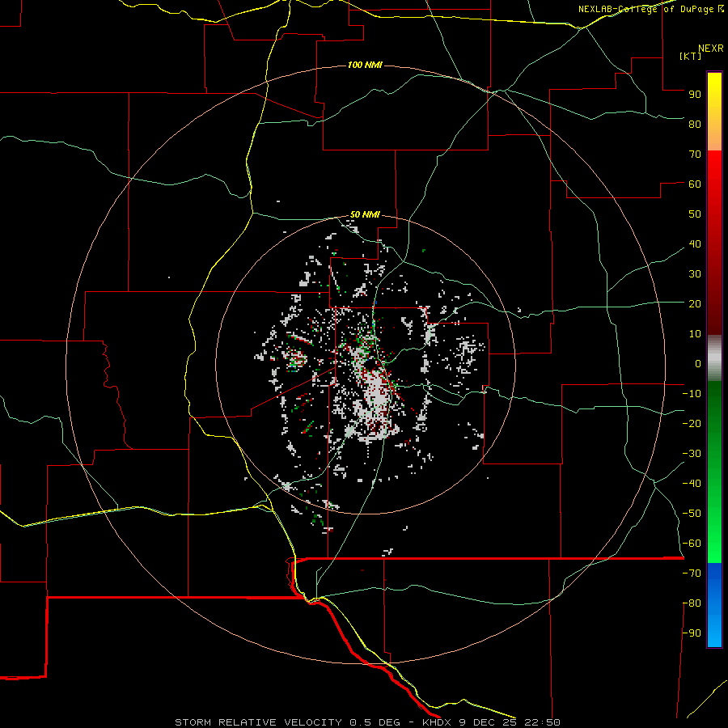Click the -30 knot scale label

[692, 454]
